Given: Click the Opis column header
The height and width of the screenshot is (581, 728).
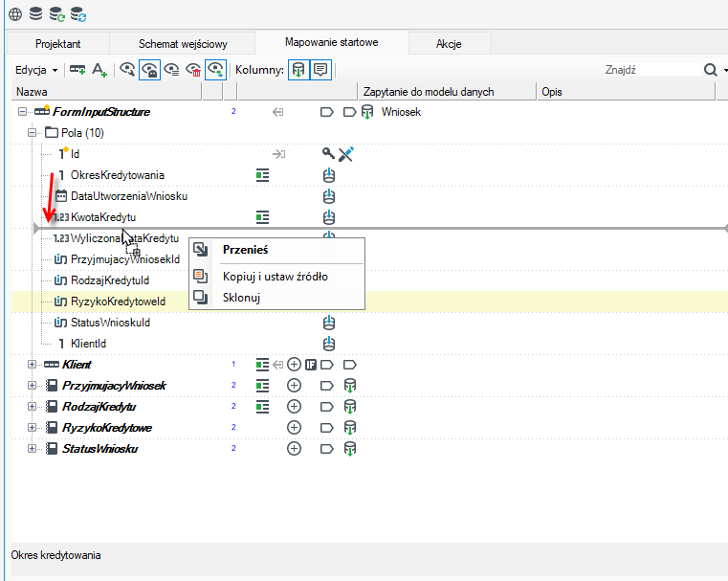Looking at the screenshot, I should point(626,92).
